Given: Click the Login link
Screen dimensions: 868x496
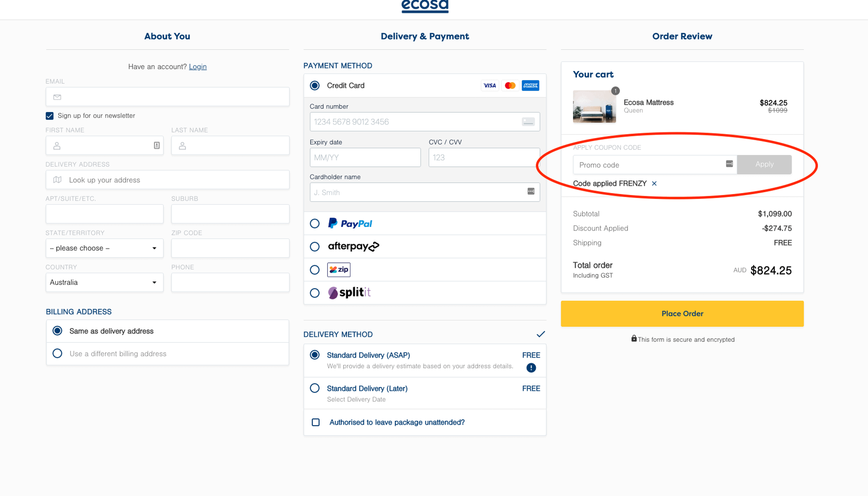Looking at the screenshot, I should pyautogui.click(x=198, y=67).
